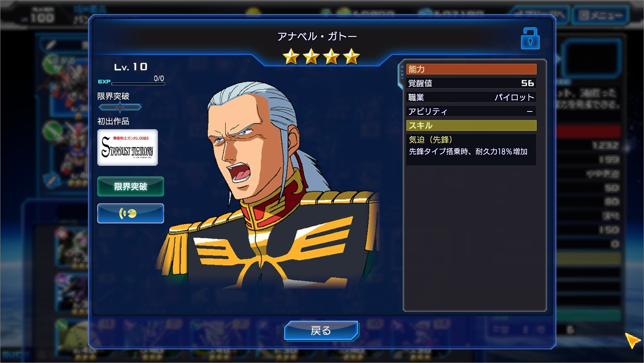Click the INFO side tab handle
This screenshot has width=644, height=363.
[402, 74]
